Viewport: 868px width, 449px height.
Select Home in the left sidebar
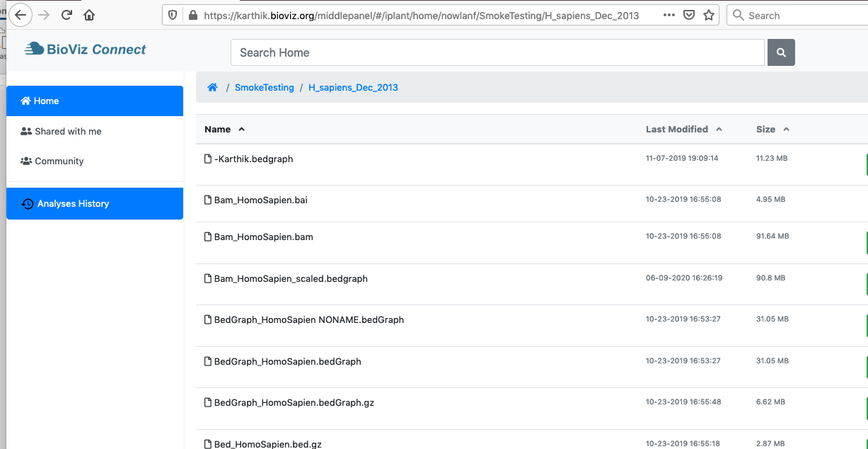(x=95, y=101)
